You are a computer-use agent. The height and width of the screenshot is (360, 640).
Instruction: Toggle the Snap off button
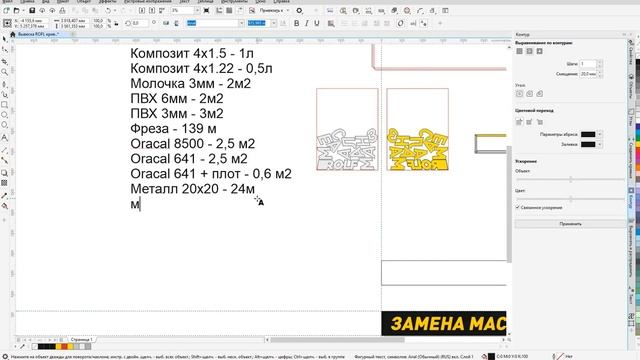coord(252,10)
